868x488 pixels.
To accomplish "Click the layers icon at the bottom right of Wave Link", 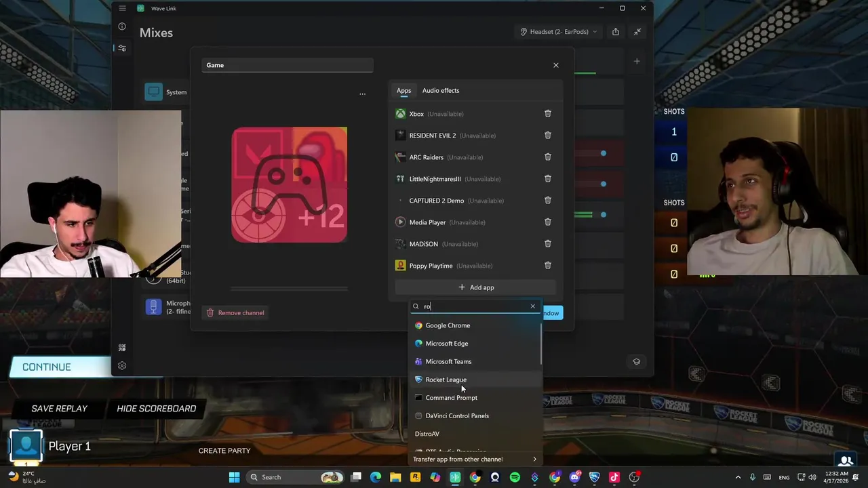I will pyautogui.click(x=636, y=361).
